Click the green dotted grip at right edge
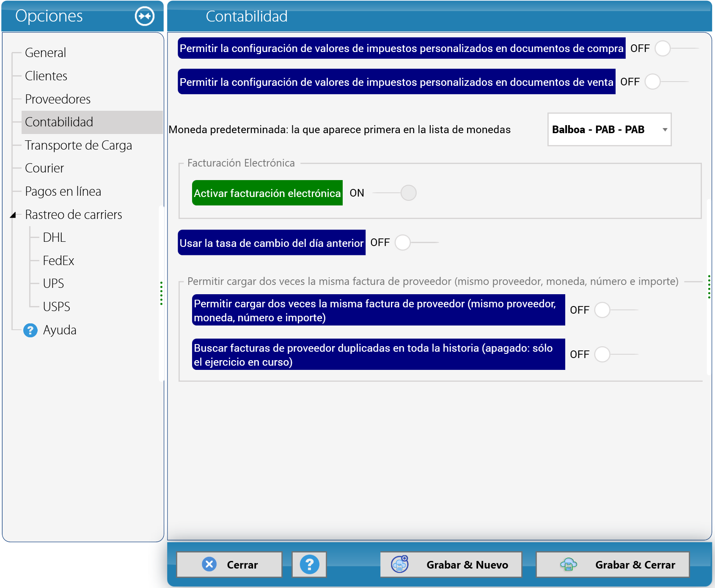The image size is (715, 588). coord(709,287)
